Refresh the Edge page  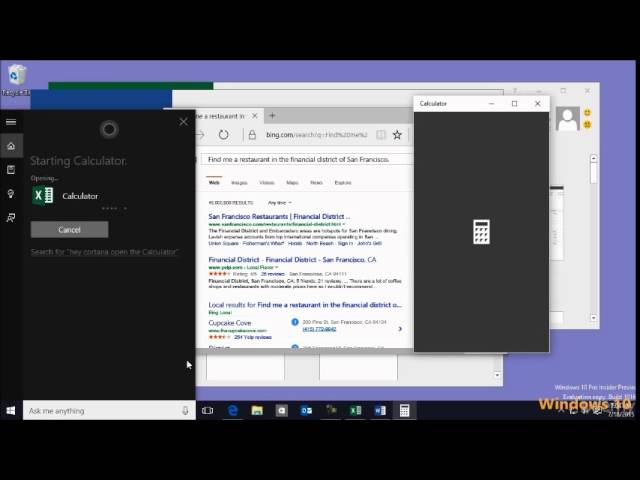(223, 134)
